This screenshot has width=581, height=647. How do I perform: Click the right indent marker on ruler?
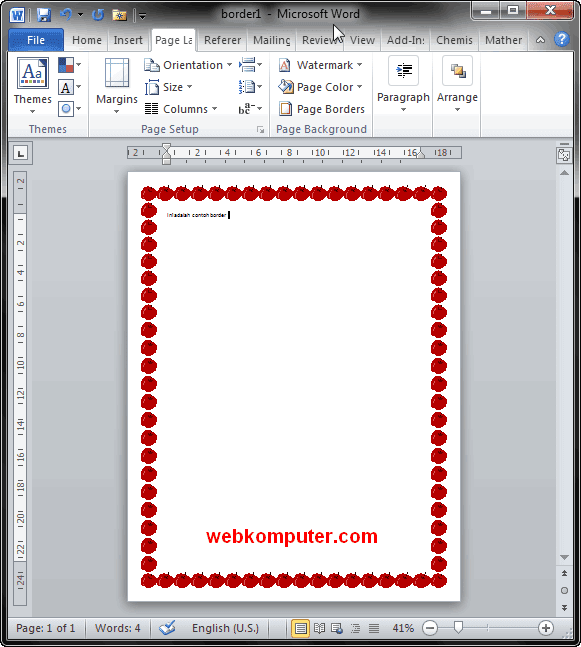click(x=420, y=154)
